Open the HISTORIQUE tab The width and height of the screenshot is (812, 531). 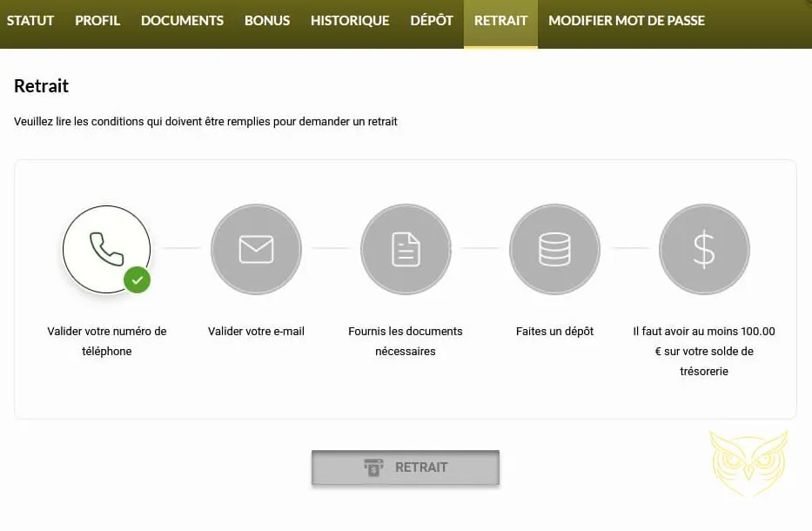(x=350, y=20)
